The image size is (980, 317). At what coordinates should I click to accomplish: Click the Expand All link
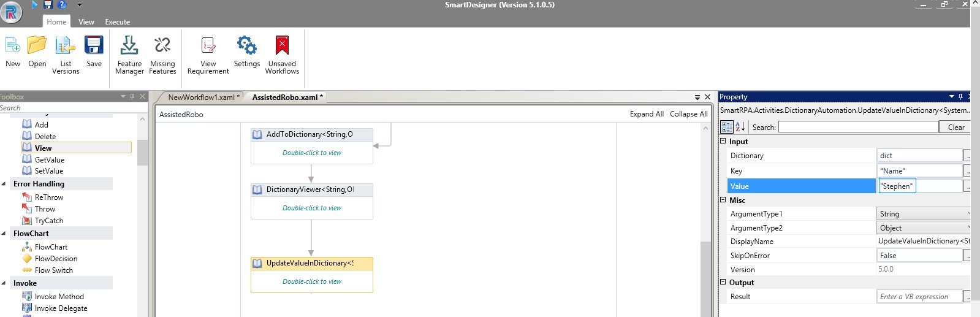[647, 114]
